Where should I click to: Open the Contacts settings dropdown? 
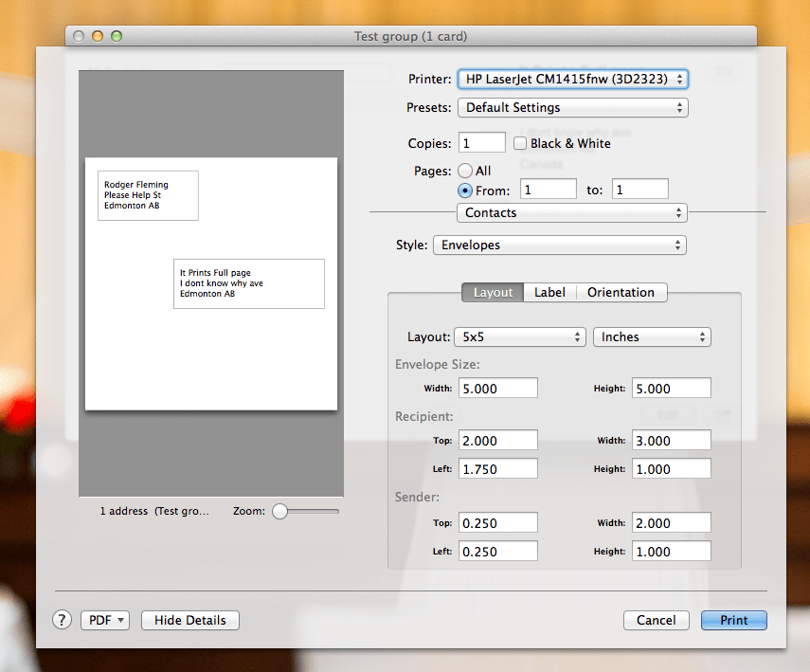pos(571,212)
